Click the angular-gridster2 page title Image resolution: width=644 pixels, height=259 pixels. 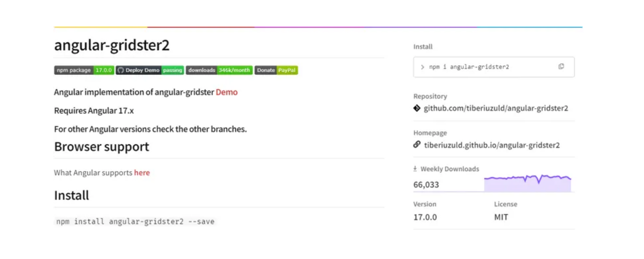tap(111, 45)
